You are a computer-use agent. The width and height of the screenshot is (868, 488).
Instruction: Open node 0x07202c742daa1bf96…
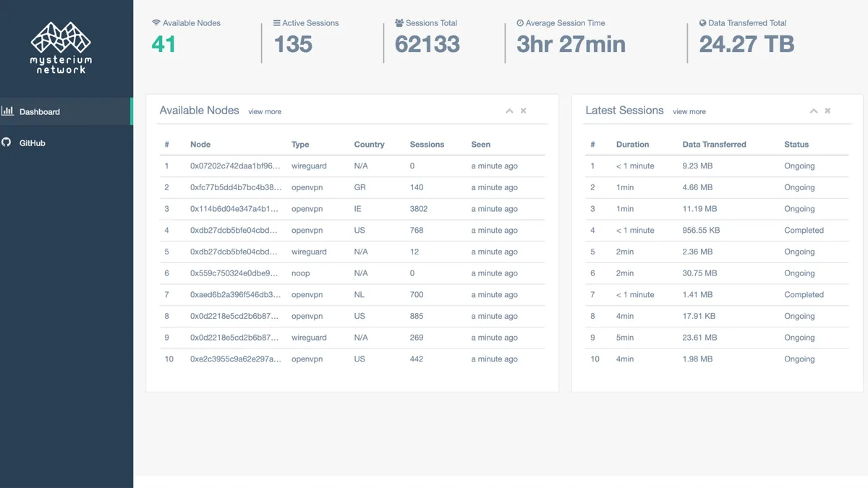(x=235, y=166)
